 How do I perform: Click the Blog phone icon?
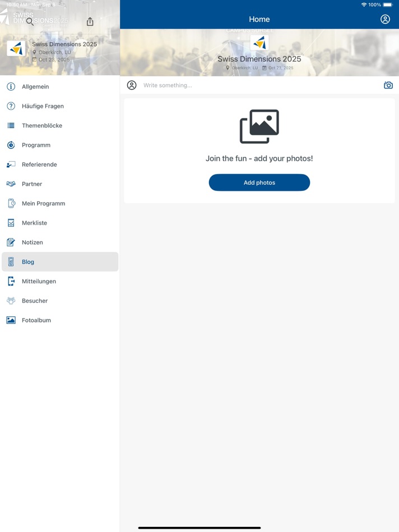pos(11,262)
